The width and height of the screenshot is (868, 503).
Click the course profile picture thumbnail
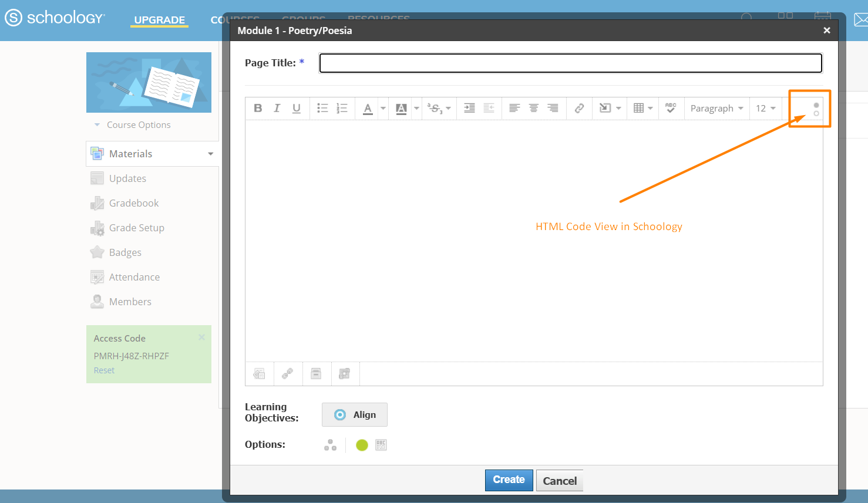tap(149, 82)
